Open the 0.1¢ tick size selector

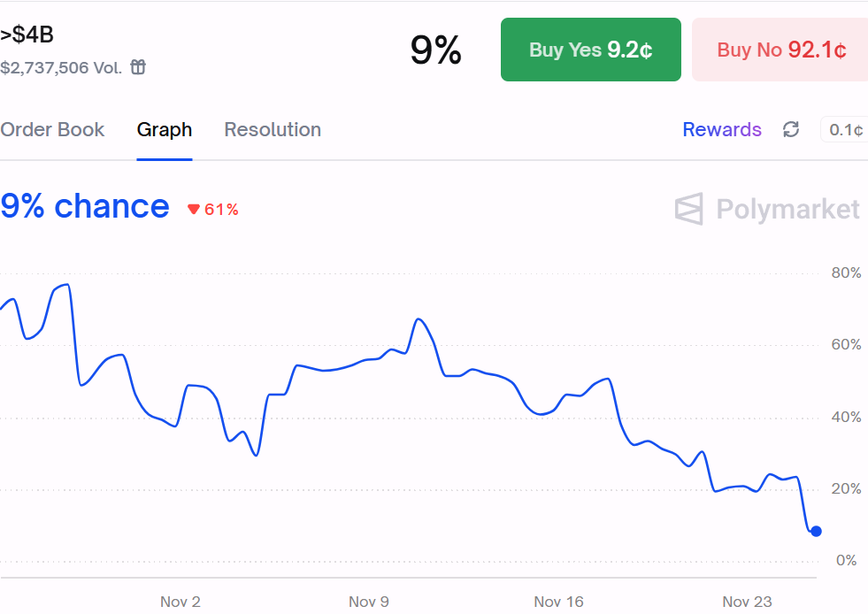847,129
